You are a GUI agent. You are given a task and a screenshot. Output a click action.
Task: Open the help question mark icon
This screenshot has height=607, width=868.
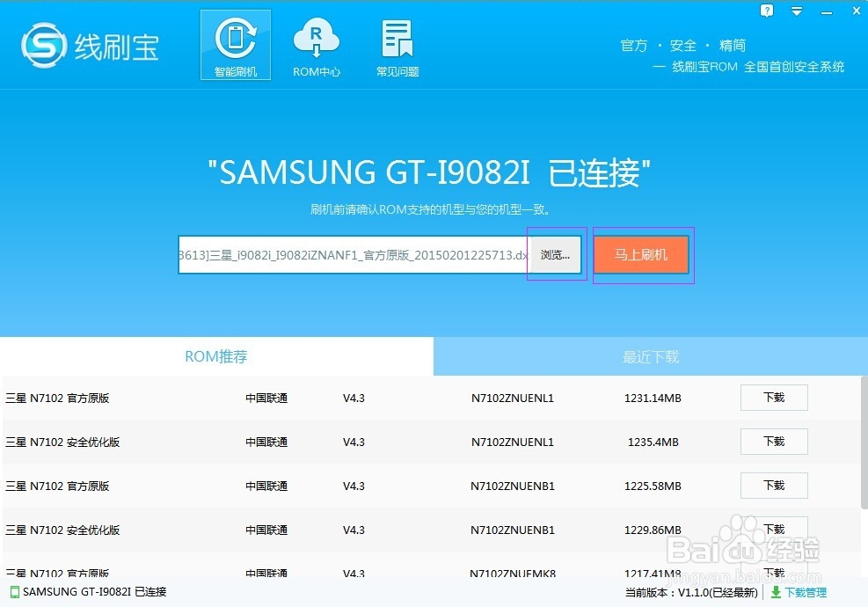point(767,11)
